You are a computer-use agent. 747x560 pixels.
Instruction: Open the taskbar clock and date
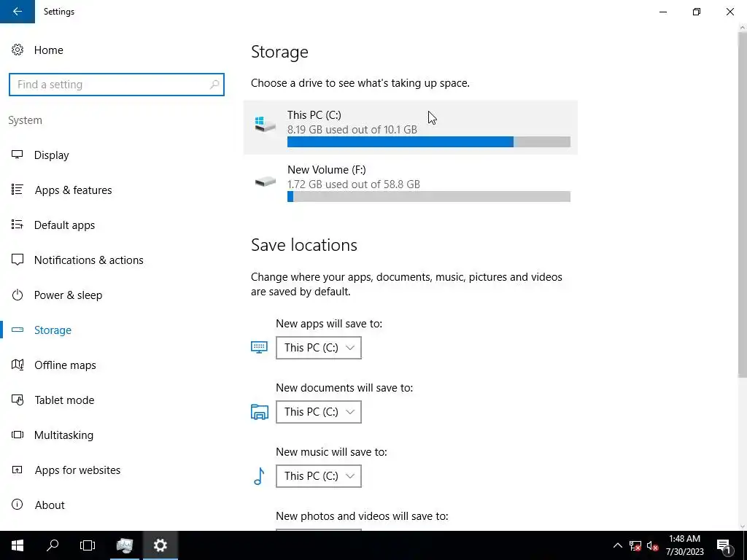(684, 545)
